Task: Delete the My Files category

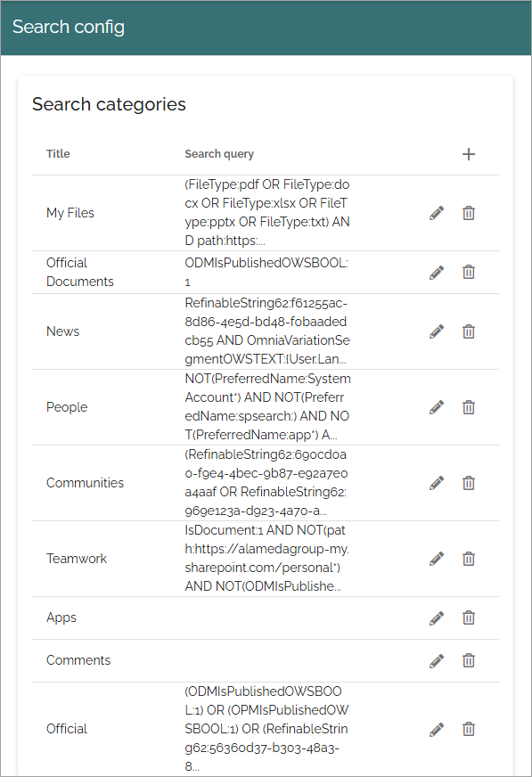Action: pos(469,213)
